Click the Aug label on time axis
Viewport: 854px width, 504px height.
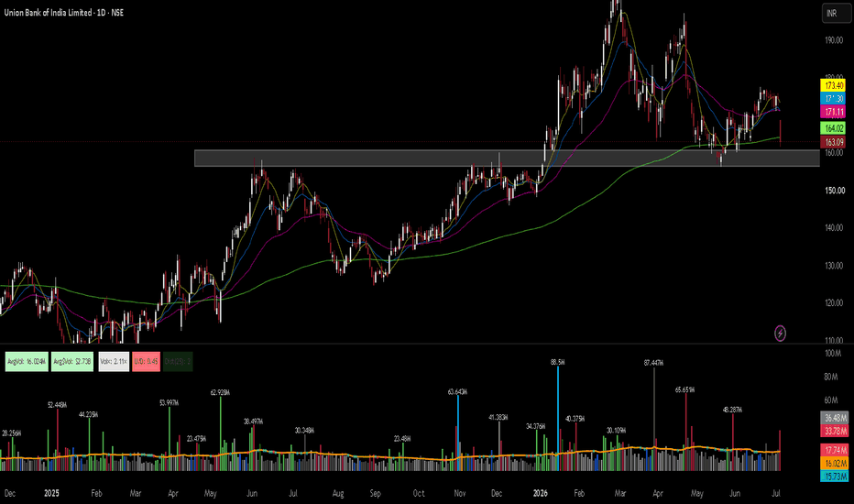338,493
